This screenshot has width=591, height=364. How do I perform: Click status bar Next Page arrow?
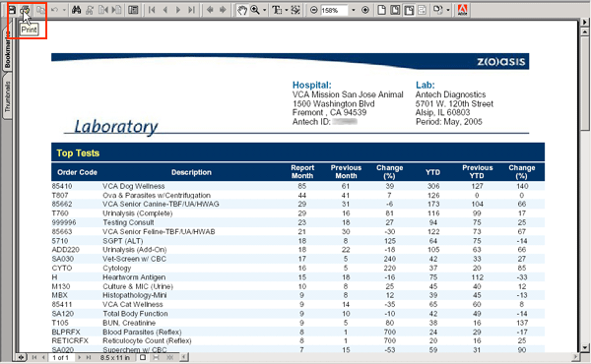(x=79, y=357)
